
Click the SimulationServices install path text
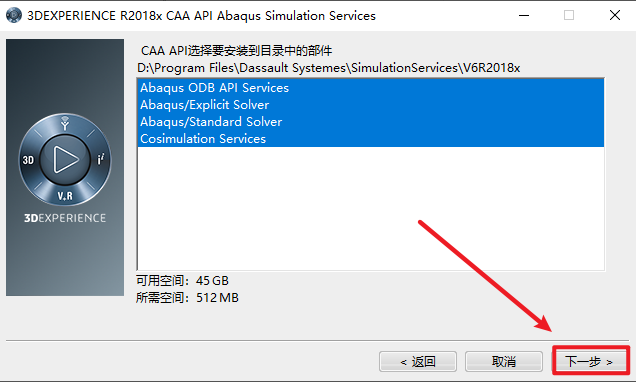point(329,68)
